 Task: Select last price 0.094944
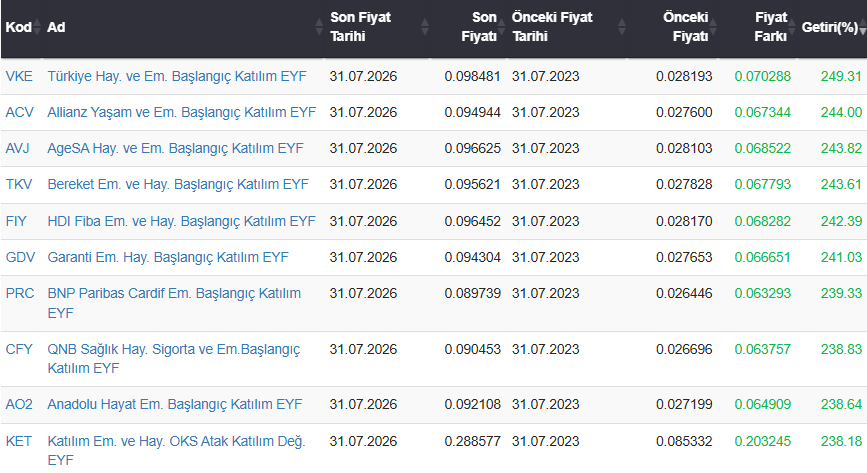[472, 112]
